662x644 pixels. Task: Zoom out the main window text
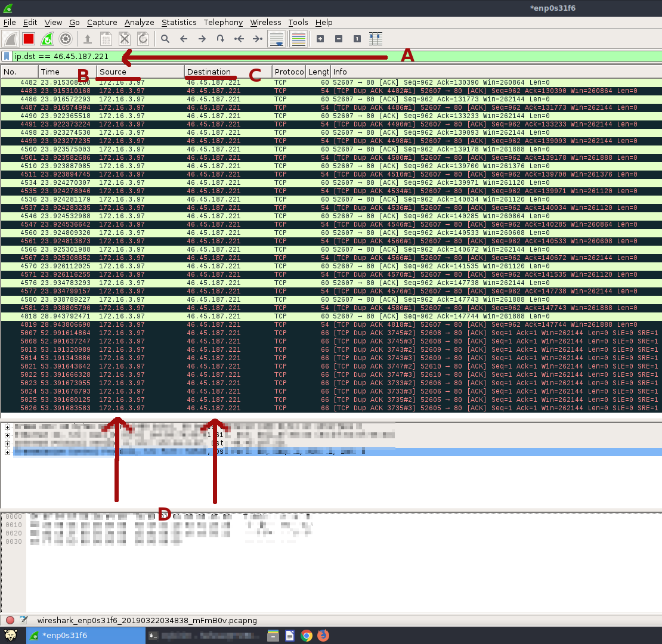[339, 39]
